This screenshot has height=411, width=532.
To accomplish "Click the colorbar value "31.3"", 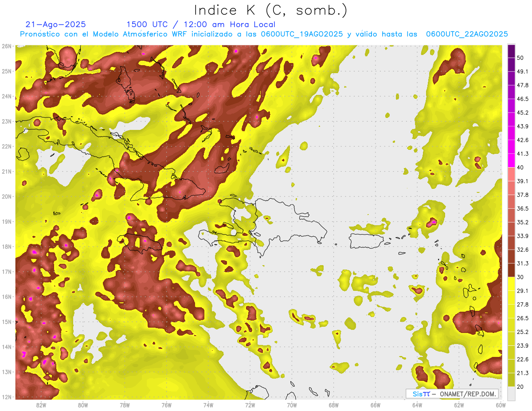I will coord(522,263).
